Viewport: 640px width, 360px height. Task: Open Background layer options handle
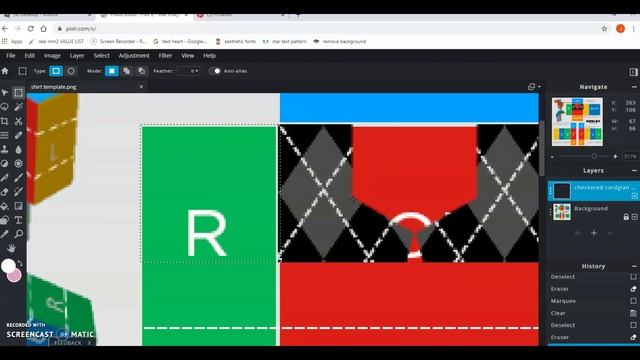tap(550, 212)
